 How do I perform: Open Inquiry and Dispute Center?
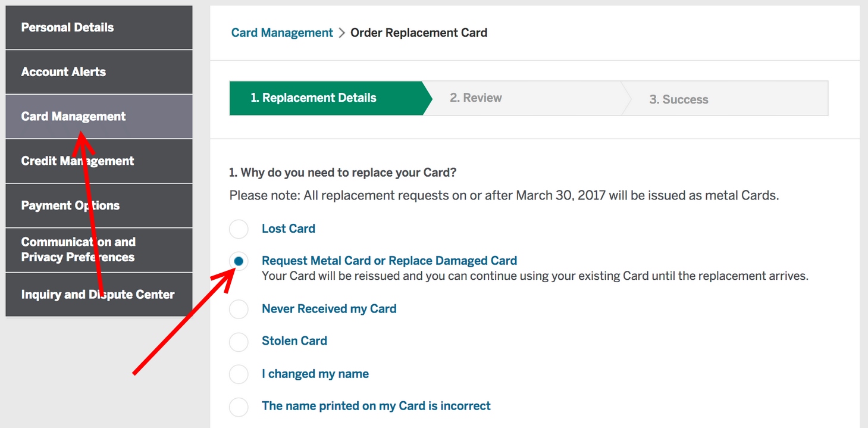coord(99,295)
